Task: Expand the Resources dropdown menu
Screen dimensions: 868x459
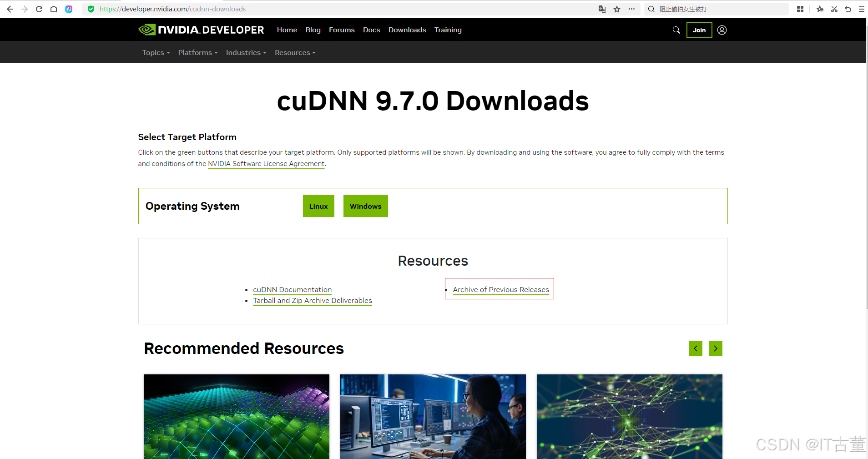Action: click(x=295, y=53)
